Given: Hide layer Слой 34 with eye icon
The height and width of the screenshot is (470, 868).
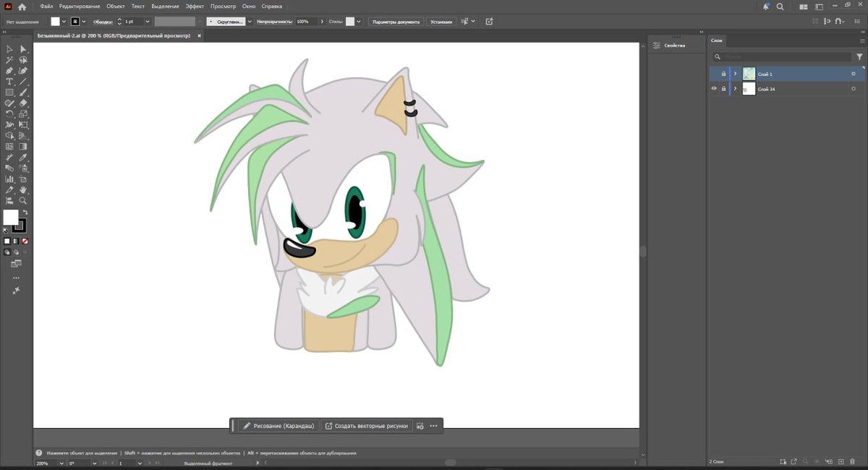Looking at the screenshot, I should click(714, 88).
